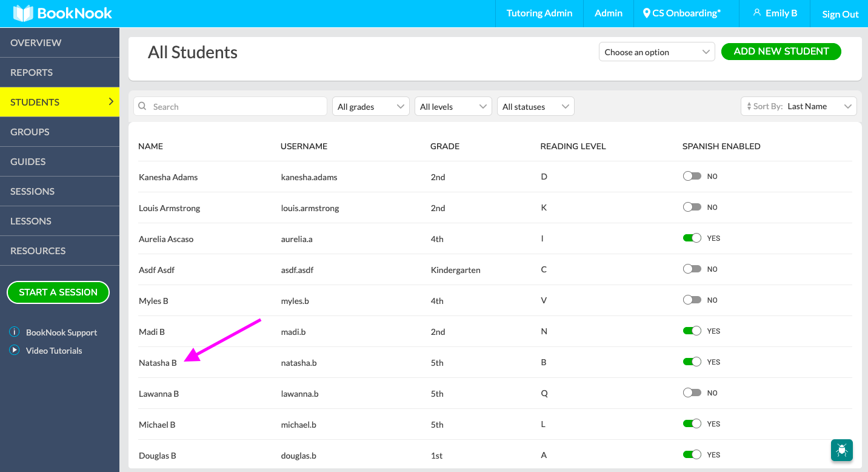Click the search magnifier icon

pos(142,106)
